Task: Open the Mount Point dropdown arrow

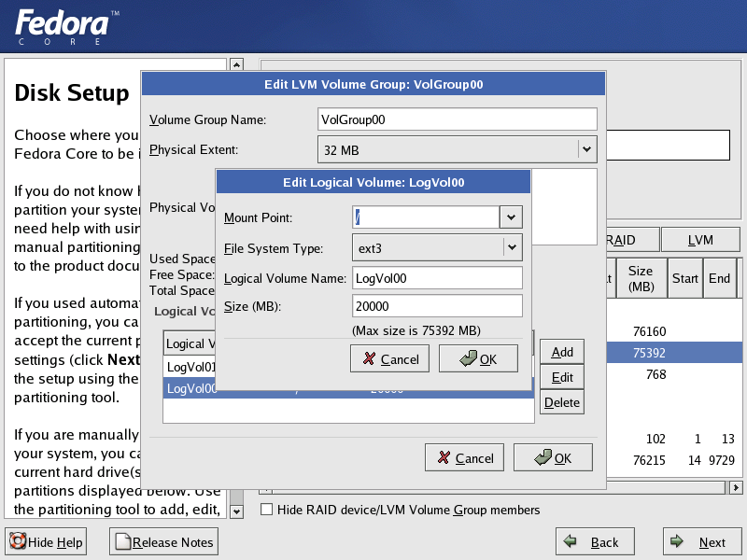Action: tap(511, 217)
